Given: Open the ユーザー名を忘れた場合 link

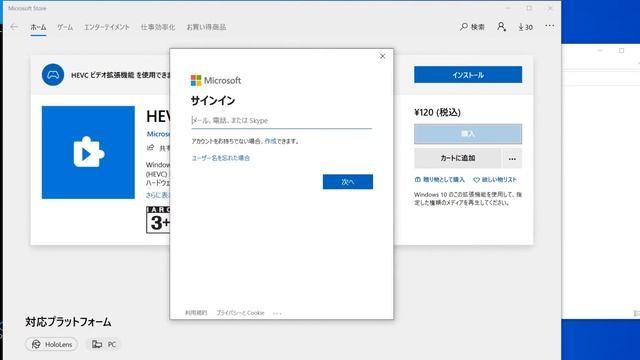Looking at the screenshot, I should [221, 158].
